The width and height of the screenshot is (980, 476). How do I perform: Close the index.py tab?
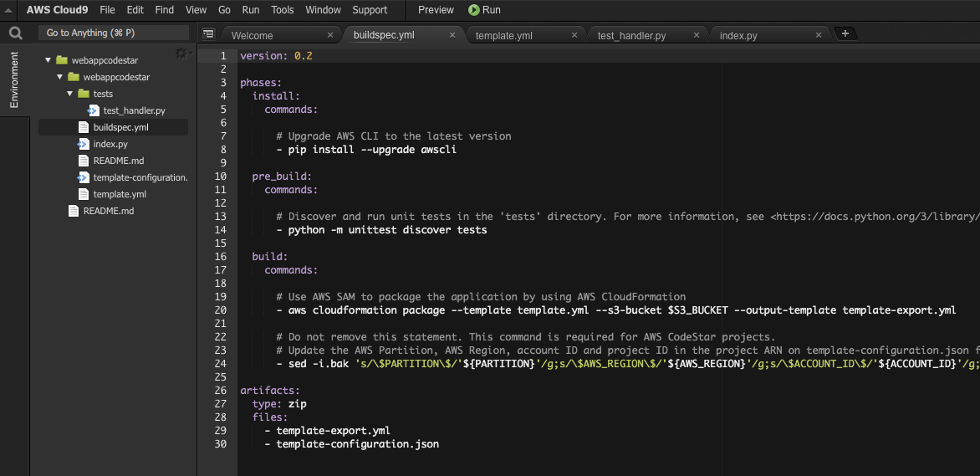[819, 35]
